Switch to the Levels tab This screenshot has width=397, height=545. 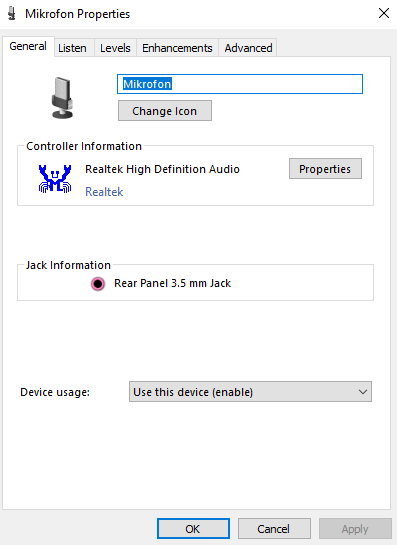click(115, 48)
